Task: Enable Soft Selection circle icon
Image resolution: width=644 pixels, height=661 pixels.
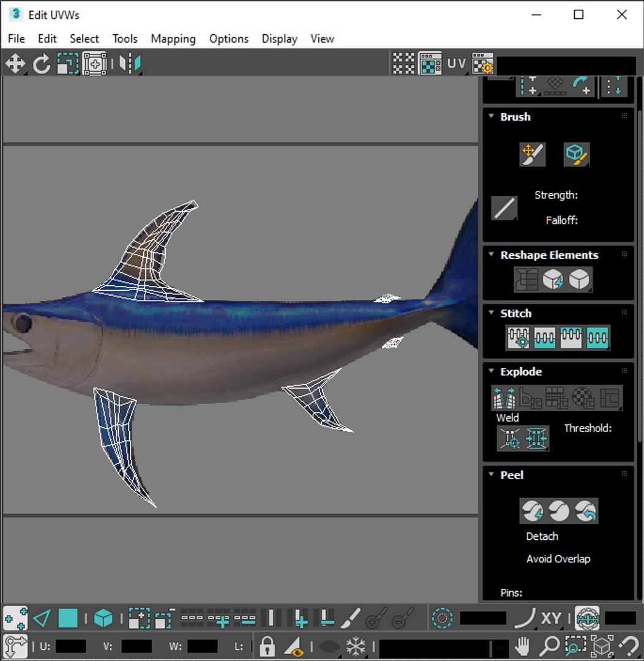Action: (x=442, y=618)
